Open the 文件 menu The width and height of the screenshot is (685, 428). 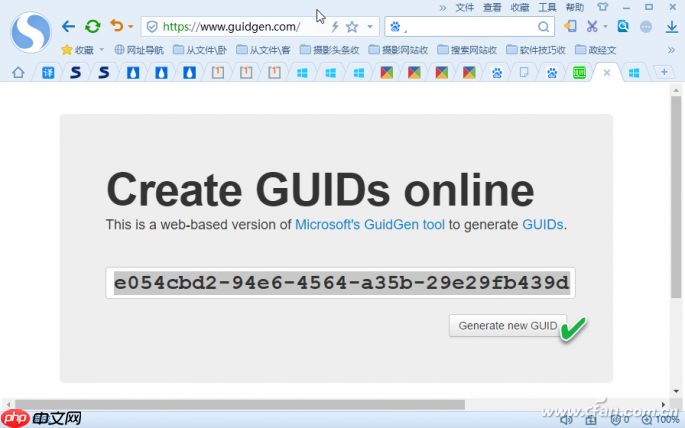click(465, 7)
